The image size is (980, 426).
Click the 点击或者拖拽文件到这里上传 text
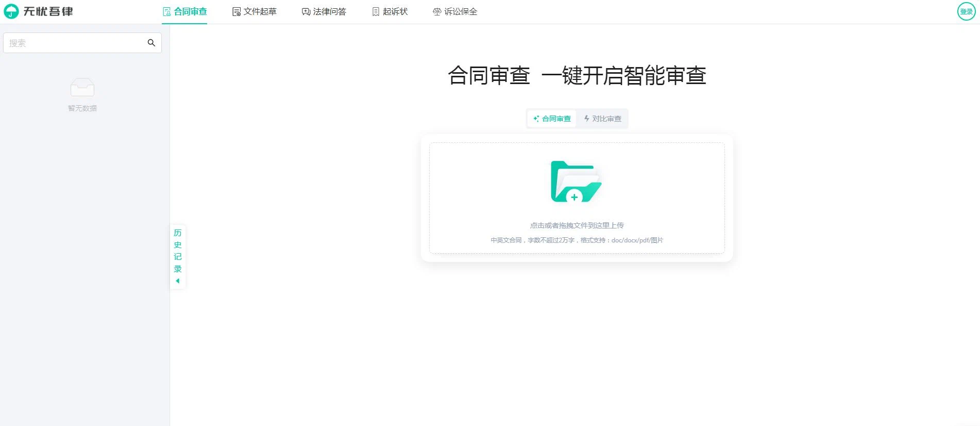(x=577, y=225)
